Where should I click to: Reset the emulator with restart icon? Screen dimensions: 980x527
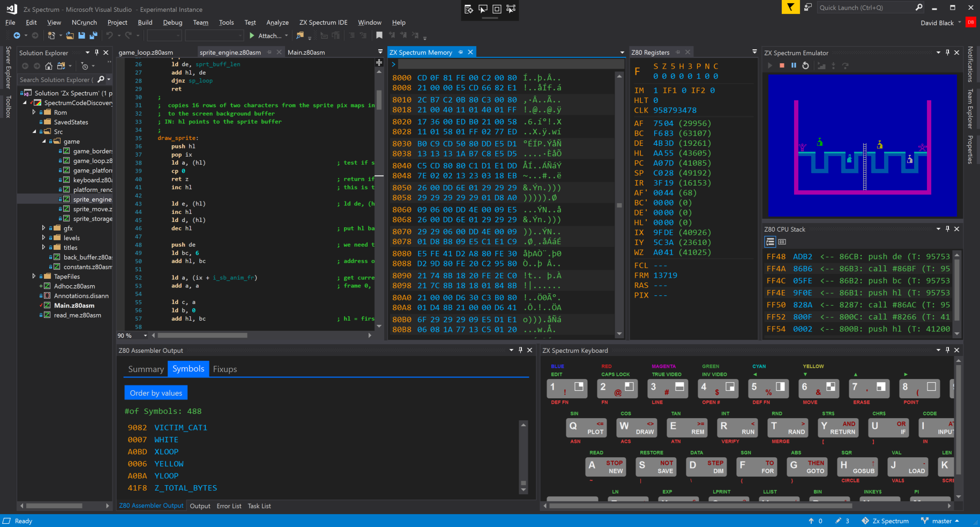pyautogui.click(x=805, y=65)
